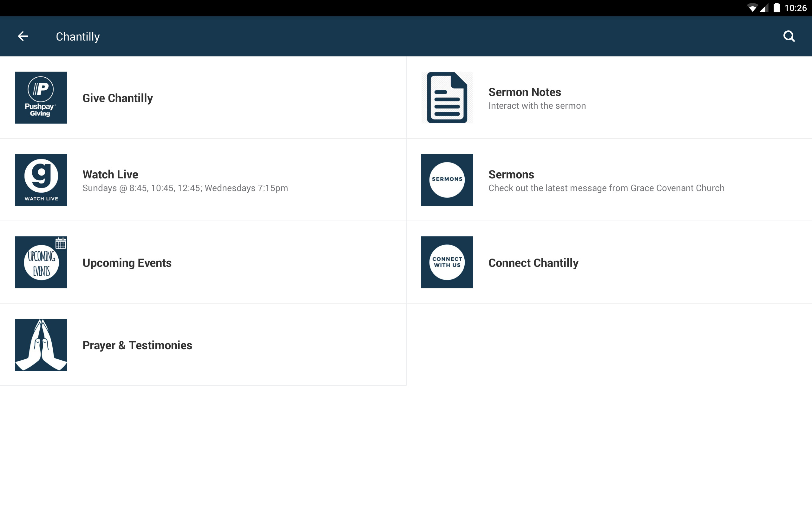The image size is (812, 507).
Task: Tap the Chantilly page title
Action: click(x=78, y=36)
